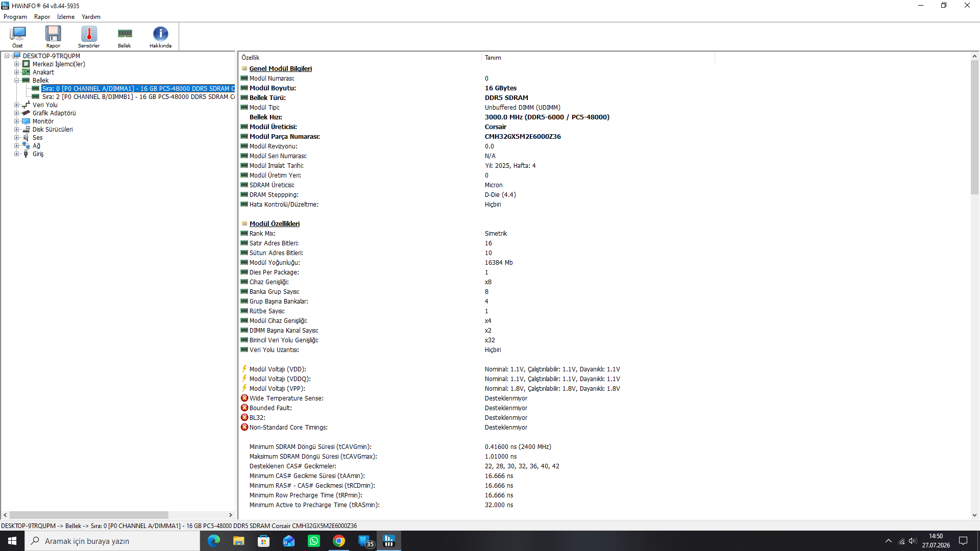Click the Bellek memory toolbar icon
This screenshot has width=980, height=551.
point(125,37)
